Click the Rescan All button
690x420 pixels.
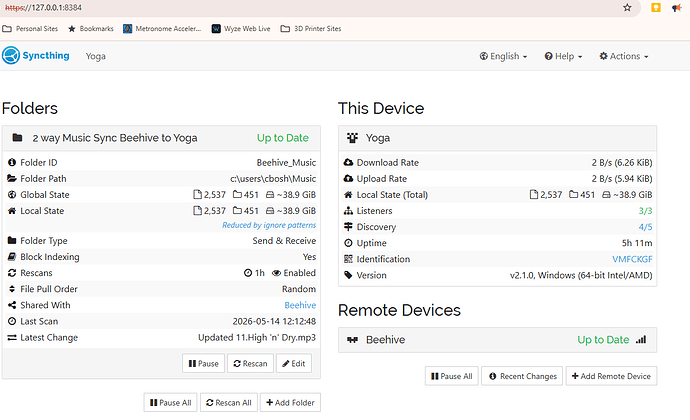[x=229, y=402]
